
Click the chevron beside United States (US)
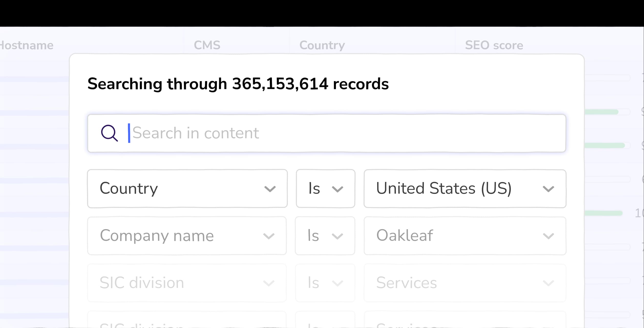[548, 189]
